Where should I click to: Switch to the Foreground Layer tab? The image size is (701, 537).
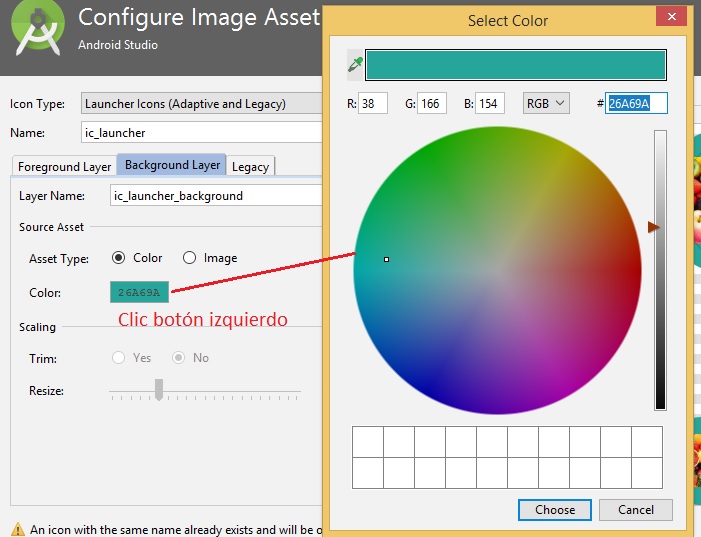coord(65,166)
